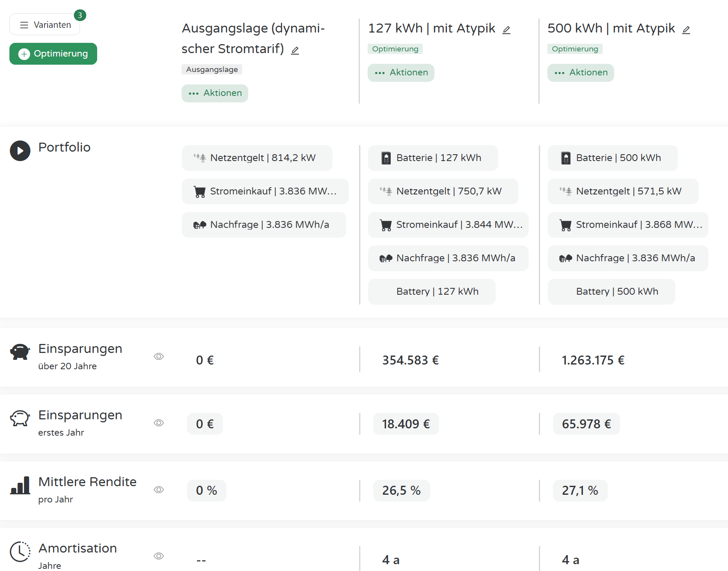
Task: Edit the 500 kWh variant name
Action: (686, 30)
